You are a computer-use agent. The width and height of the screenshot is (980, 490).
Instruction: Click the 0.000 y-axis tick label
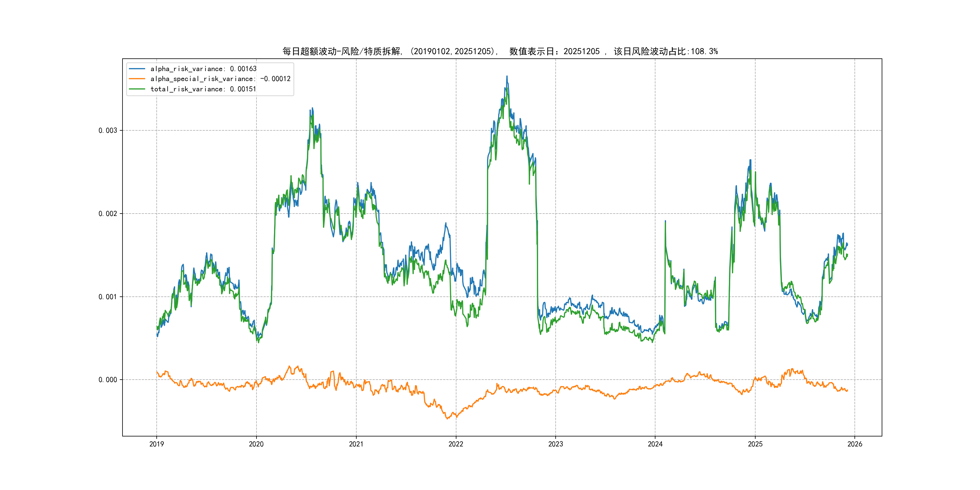tap(108, 380)
